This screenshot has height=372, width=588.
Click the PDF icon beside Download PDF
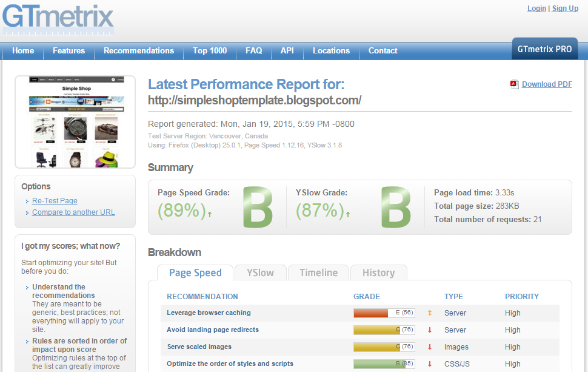coord(515,84)
